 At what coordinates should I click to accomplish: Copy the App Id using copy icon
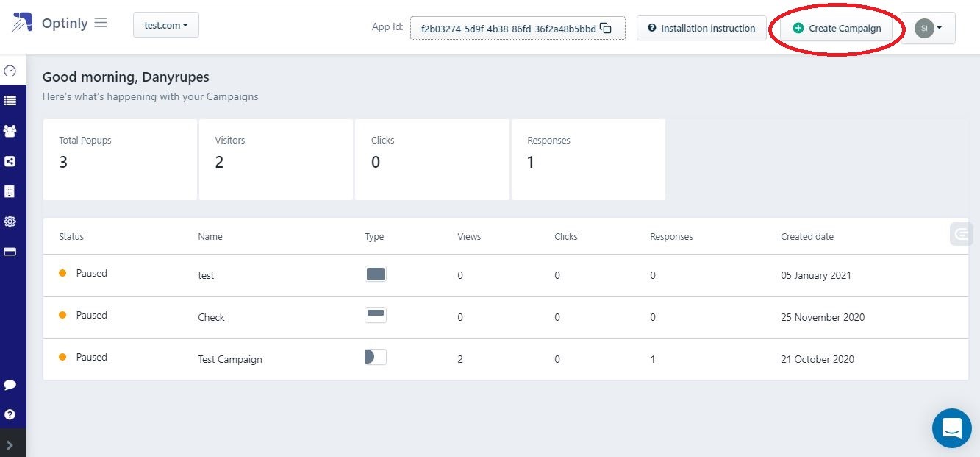(x=606, y=28)
